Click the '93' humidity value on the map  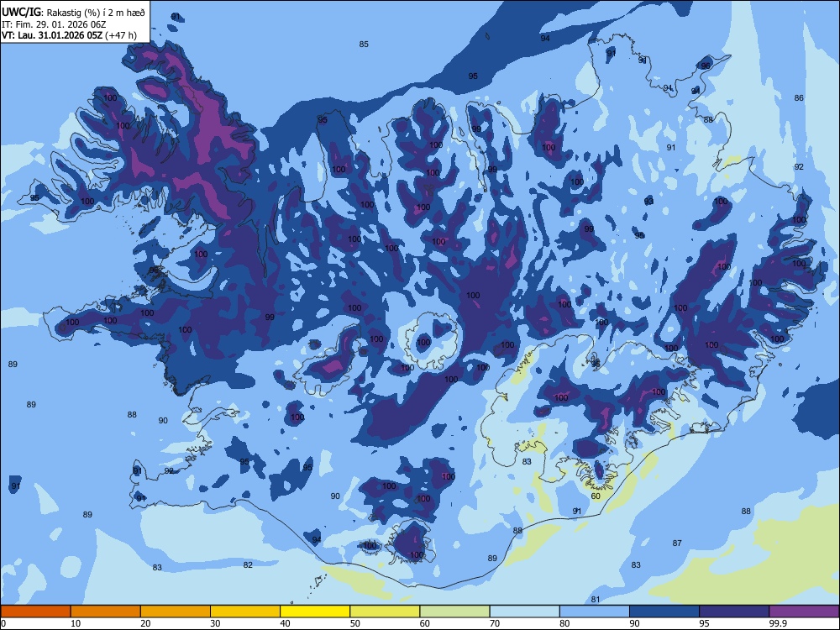(648, 201)
